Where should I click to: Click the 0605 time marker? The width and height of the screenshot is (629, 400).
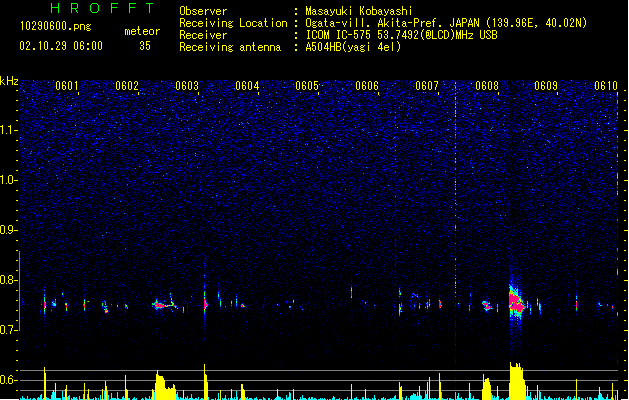[307, 86]
